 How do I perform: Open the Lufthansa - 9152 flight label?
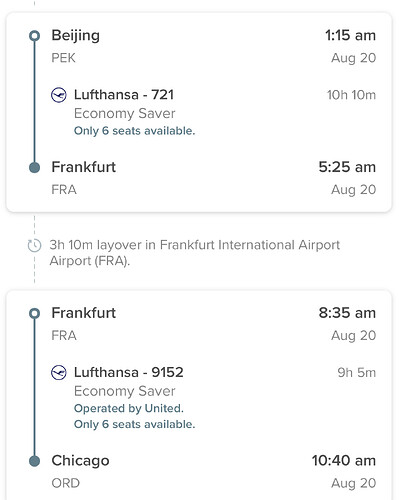pyautogui.click(x=129, y=372)
